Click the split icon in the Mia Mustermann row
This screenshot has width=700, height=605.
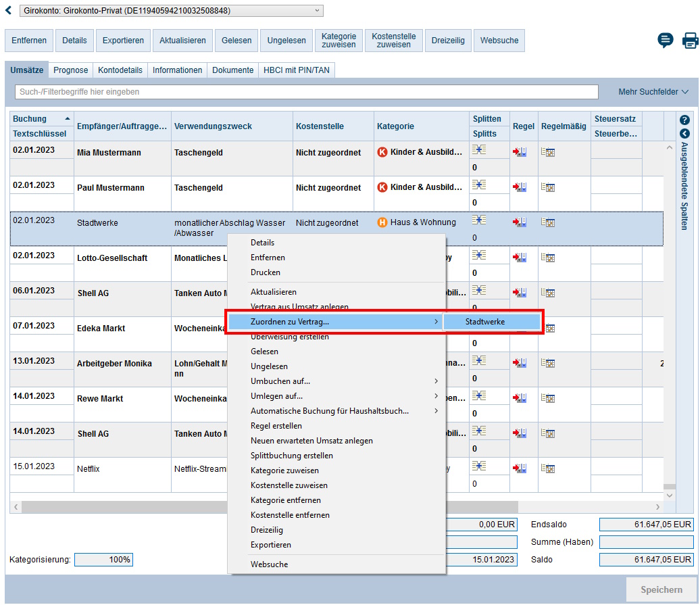coord(479,149)
